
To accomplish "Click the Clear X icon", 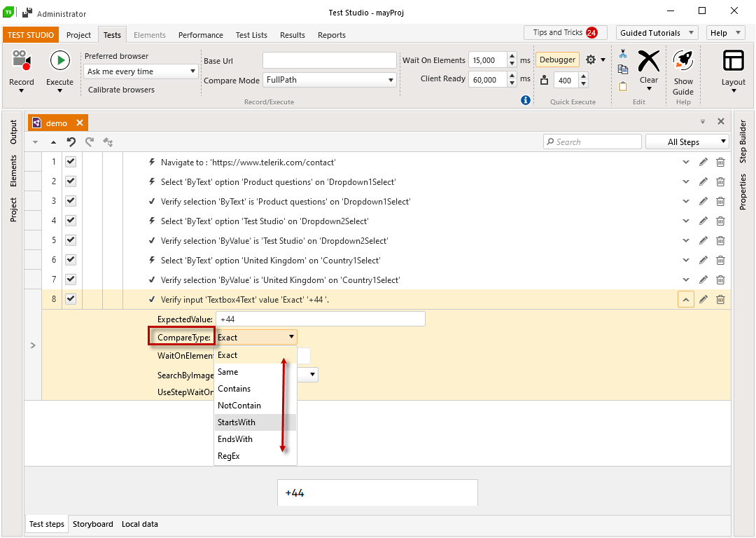I will coord(648,61).
